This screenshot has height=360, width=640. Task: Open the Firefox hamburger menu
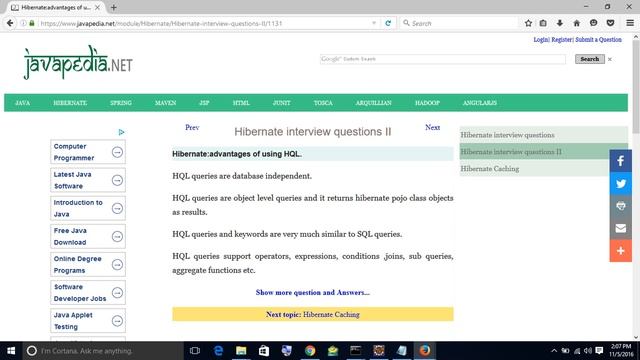point(630,23)
